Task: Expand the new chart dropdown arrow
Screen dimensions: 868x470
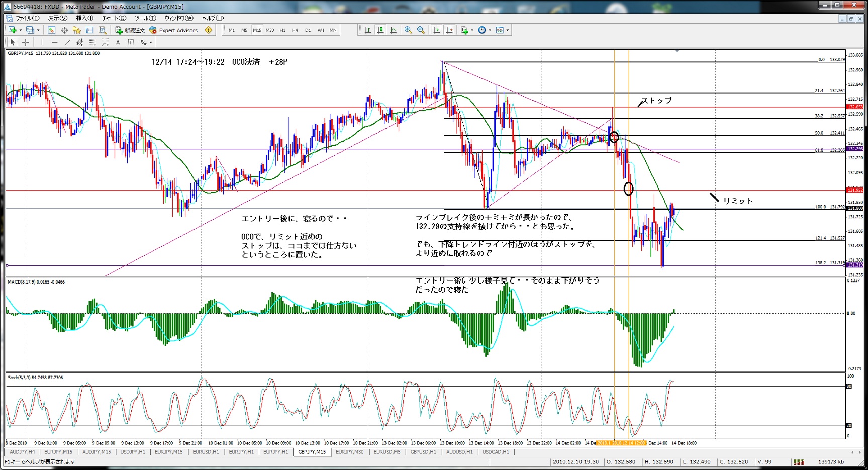Action: [x=20, y=30]
